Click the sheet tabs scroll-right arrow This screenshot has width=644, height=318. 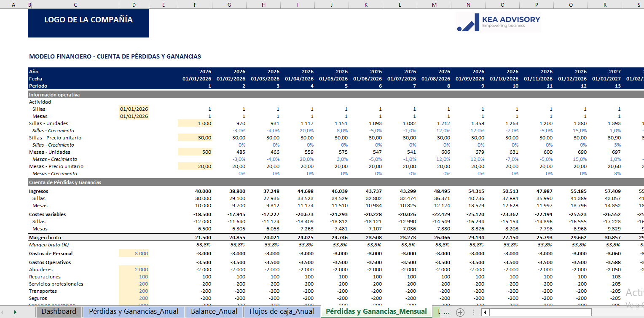[x=15, y=312]
